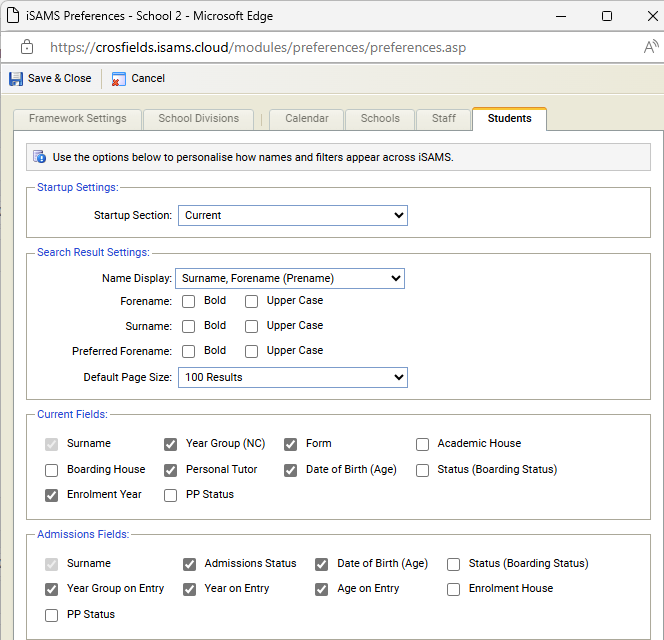Click the URL address bar
This screenshot has height=640, width=664.
(x=300, y=47)
